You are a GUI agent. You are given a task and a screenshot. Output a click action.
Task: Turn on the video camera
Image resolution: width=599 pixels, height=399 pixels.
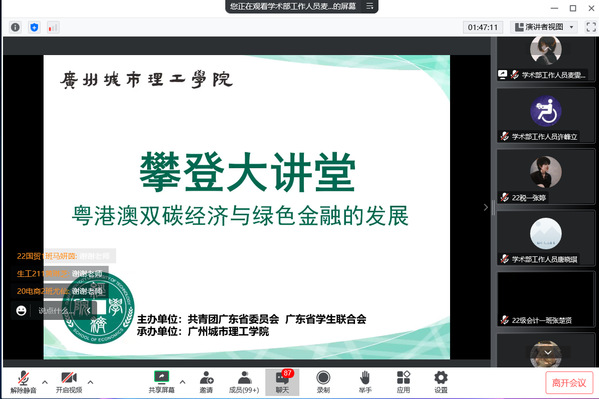(x=69, y=382)
